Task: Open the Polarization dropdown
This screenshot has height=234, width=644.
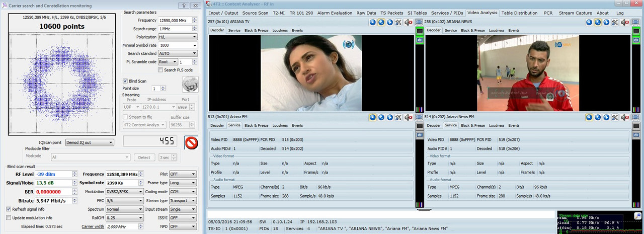Action: pos(177,37)
